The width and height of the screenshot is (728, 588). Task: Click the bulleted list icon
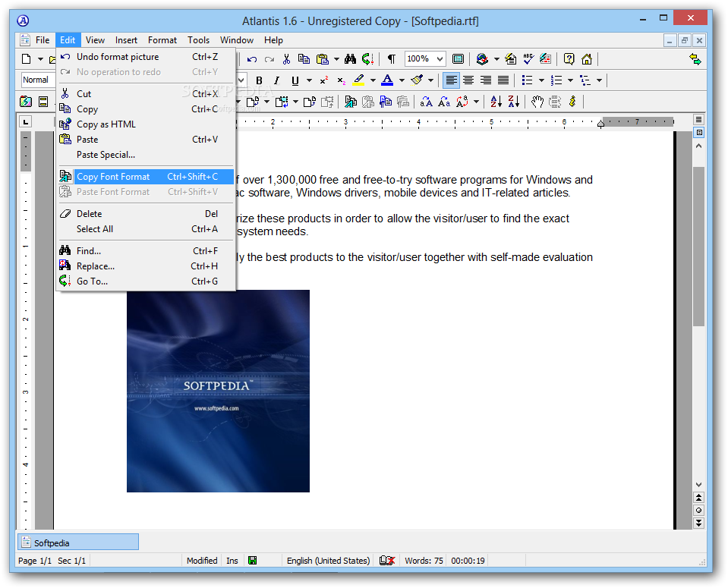[x=527, y=80]
